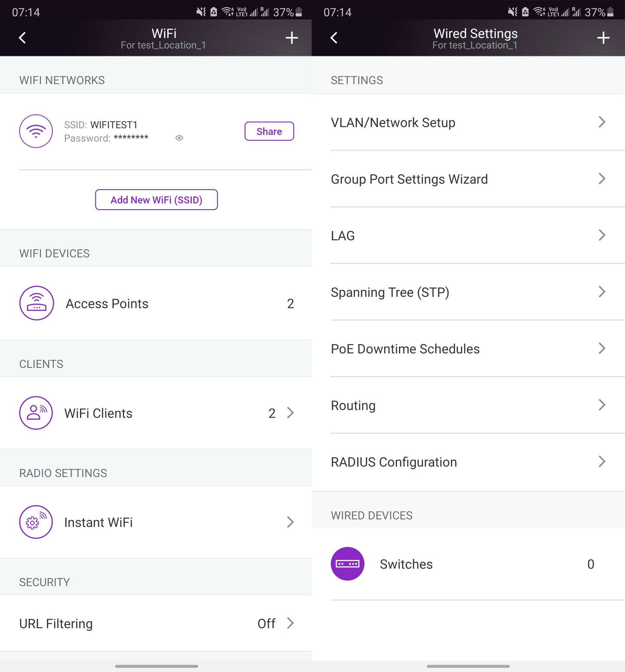Viewport: 625px width, 672px height.
Task: Open the LAG settings chevron
Action: (x=602, y=235)
